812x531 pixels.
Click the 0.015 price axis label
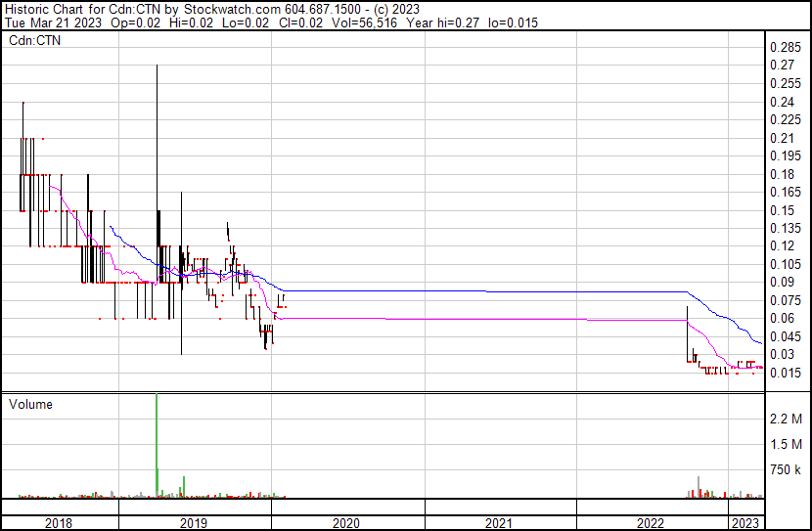click(785, 373)
